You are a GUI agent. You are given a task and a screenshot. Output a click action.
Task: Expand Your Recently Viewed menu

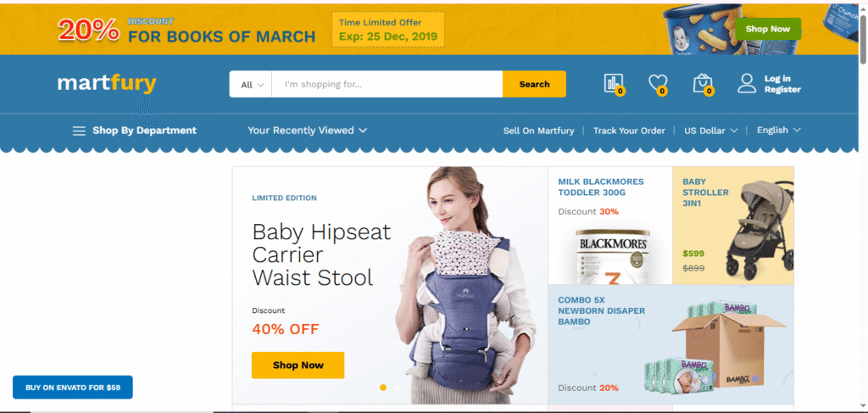pos(307,131)
